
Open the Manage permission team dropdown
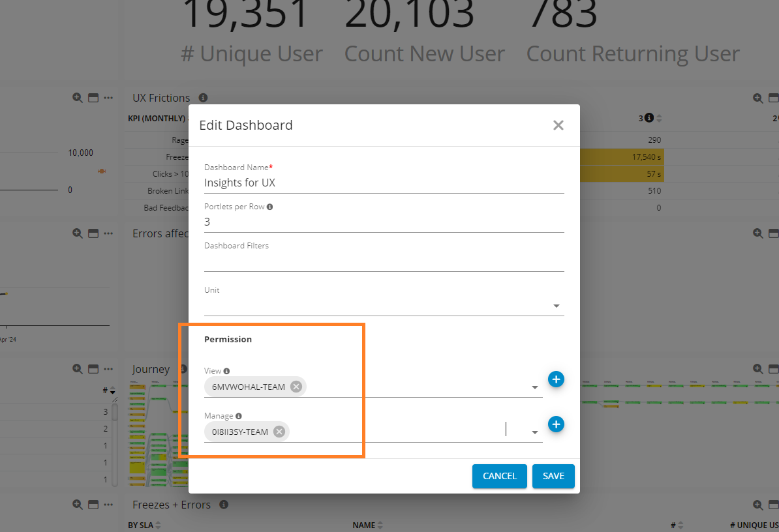pyautogui.click(x=534, y=432)
